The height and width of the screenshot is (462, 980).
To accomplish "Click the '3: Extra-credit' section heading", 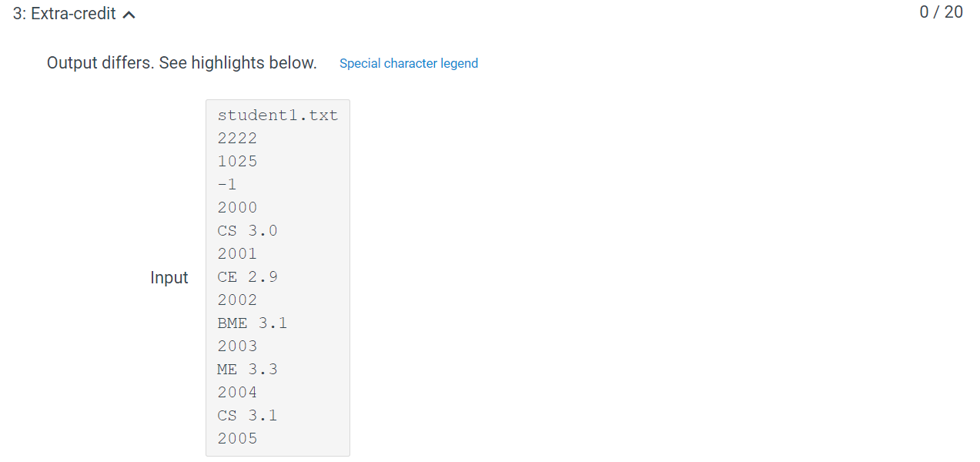I will (62, 14).
